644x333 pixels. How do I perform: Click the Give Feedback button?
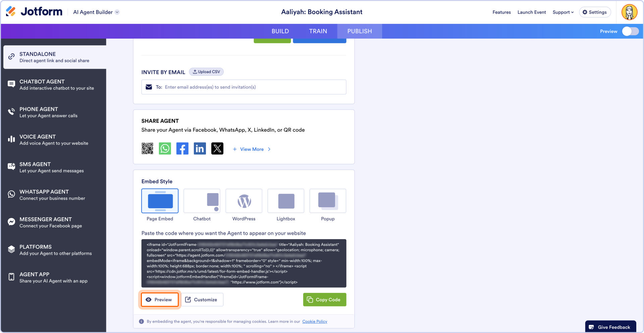pyautogui.click(x=610, y=327)
